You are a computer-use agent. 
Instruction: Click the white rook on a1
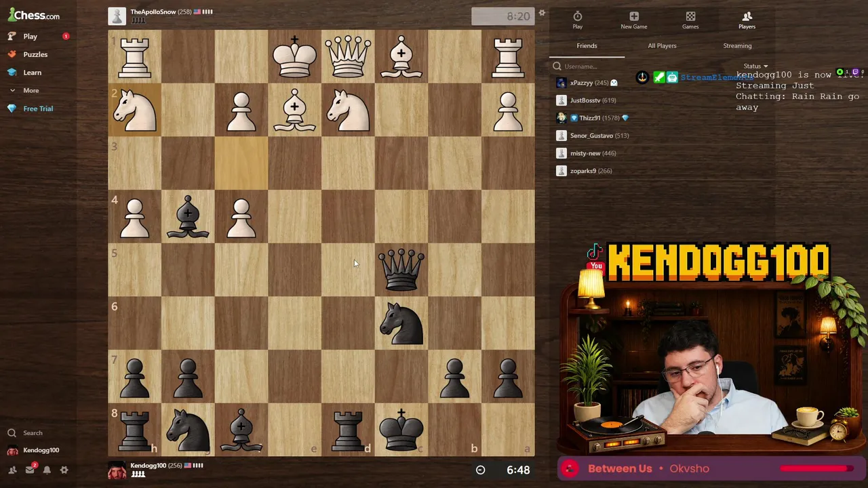pyautogui.click(x=508, y=56)
